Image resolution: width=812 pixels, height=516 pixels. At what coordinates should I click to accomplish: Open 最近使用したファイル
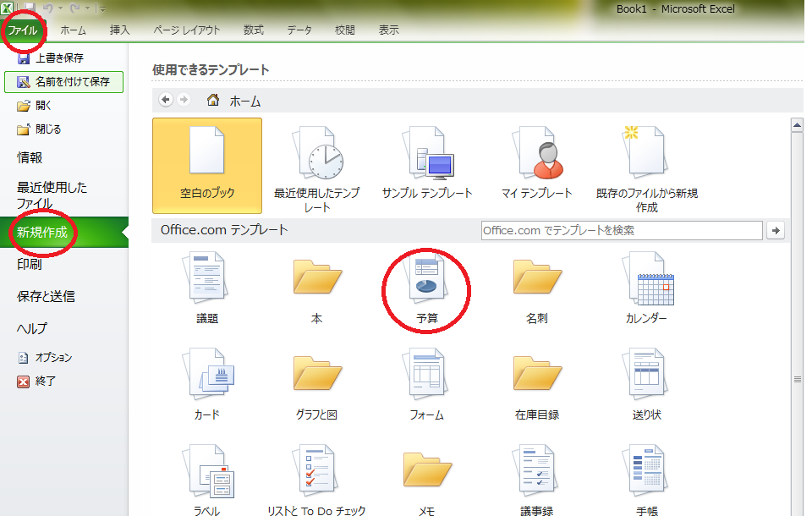click(52, 195)
